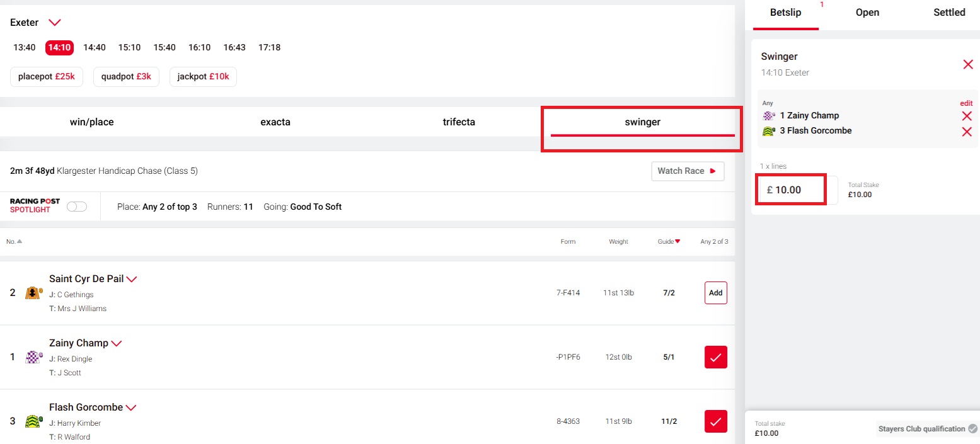Click Zainy Champ silks icon in race list
This screenshot has width=980, height=444.
(33, 357)
